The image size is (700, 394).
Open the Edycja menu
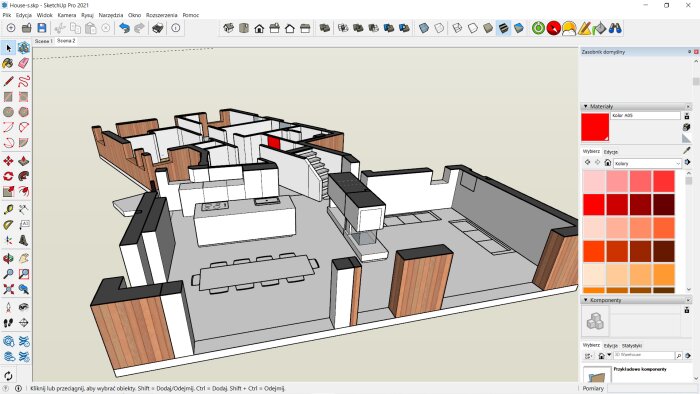tap(24, 15)
